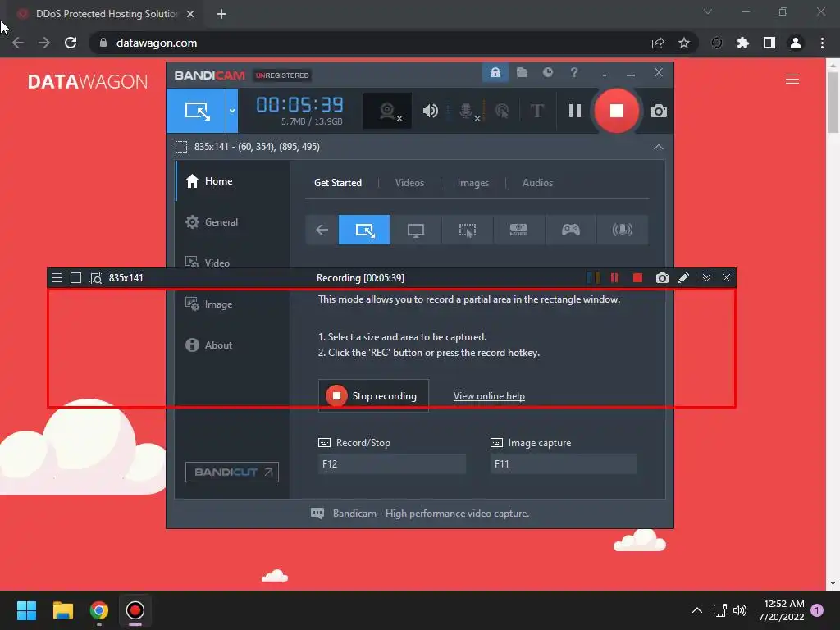Viewport: 840px width, 630px height.
Task: Take screenshot with camera icon in main toolbar
Action: tap(659, 111)
